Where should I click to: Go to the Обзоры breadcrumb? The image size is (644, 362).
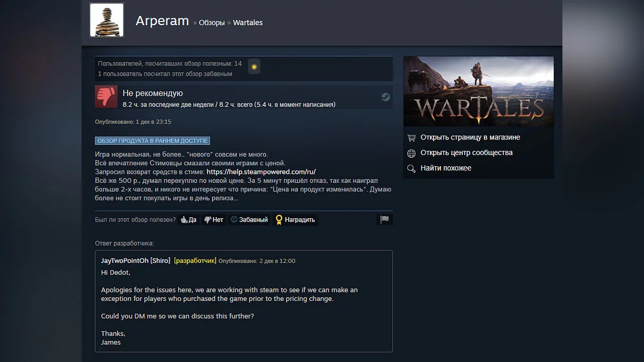(211, 23)
